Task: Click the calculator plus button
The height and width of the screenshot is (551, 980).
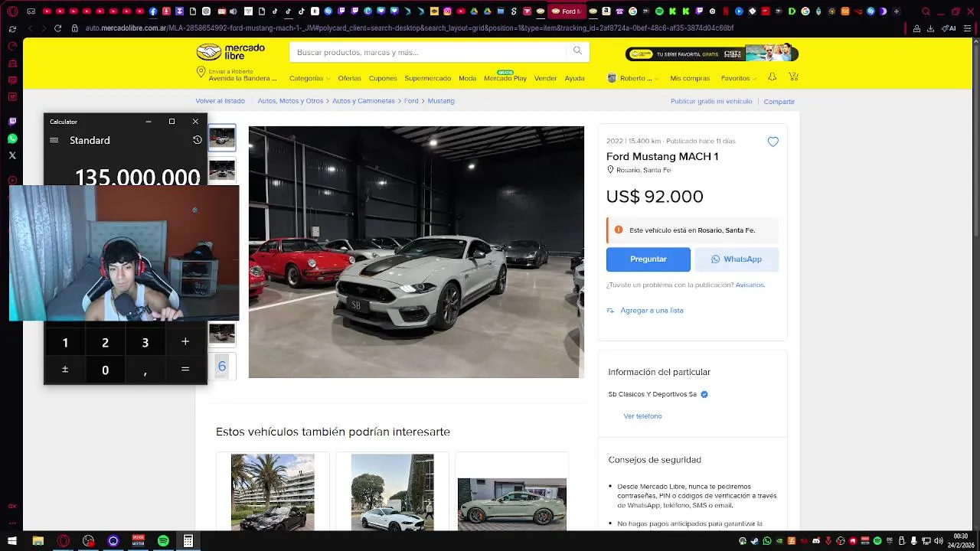Action: 185,342
